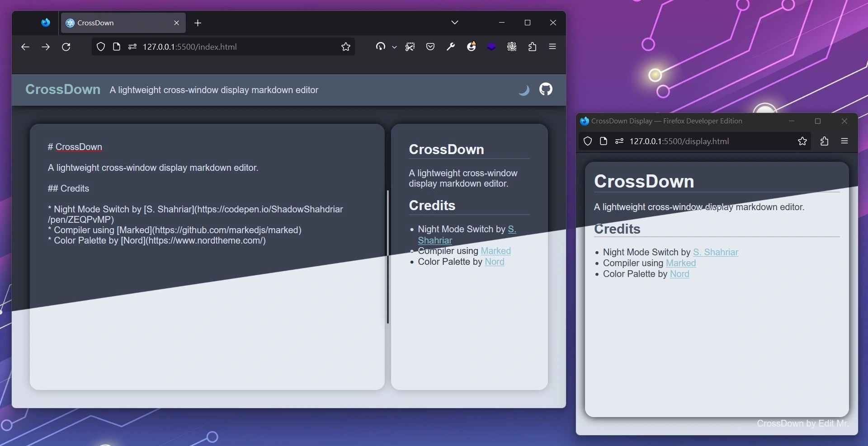Click the purple diamond extension icon
868x446 pixels.
(491, 47)
